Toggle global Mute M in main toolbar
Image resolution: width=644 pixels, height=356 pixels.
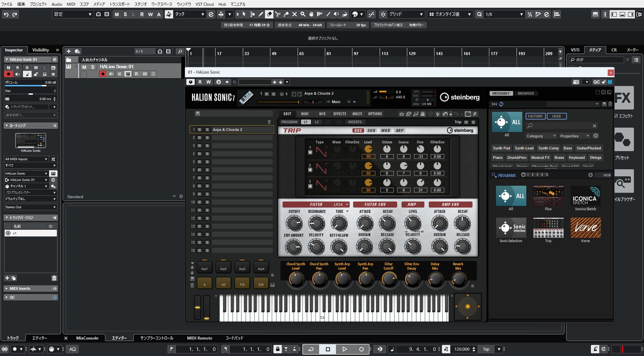click(x=117, y=14)
